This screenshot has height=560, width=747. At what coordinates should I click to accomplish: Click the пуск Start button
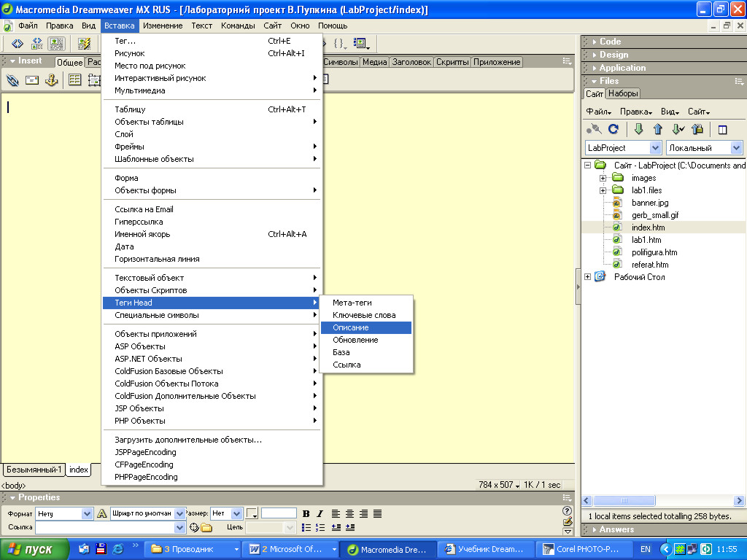point(34,549)
